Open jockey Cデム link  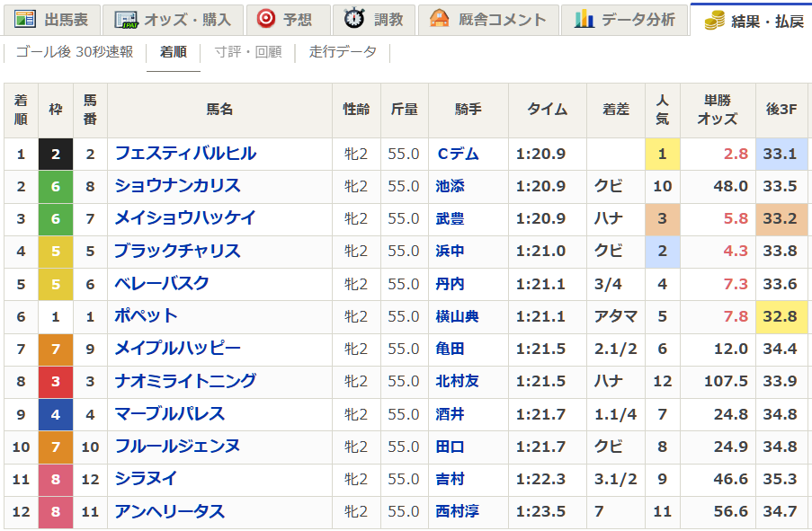[457, 154]
